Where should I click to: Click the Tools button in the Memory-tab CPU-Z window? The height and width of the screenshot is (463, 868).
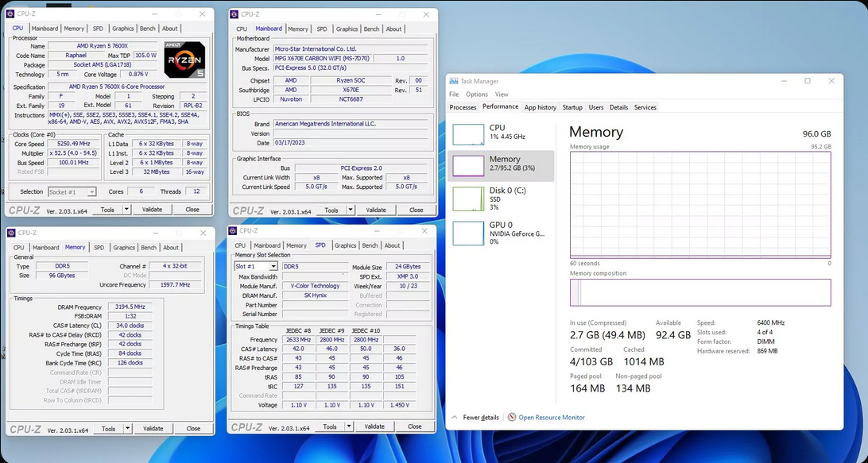click(108, 429)
